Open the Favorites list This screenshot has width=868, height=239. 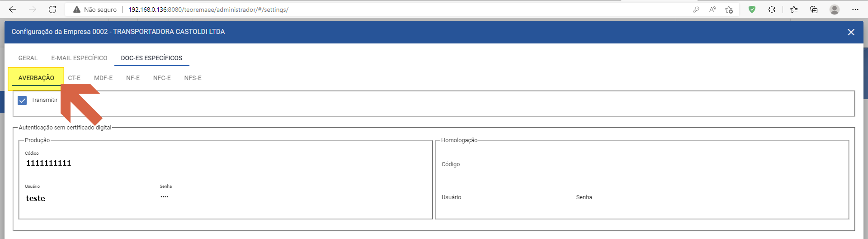tap(794, 9)
